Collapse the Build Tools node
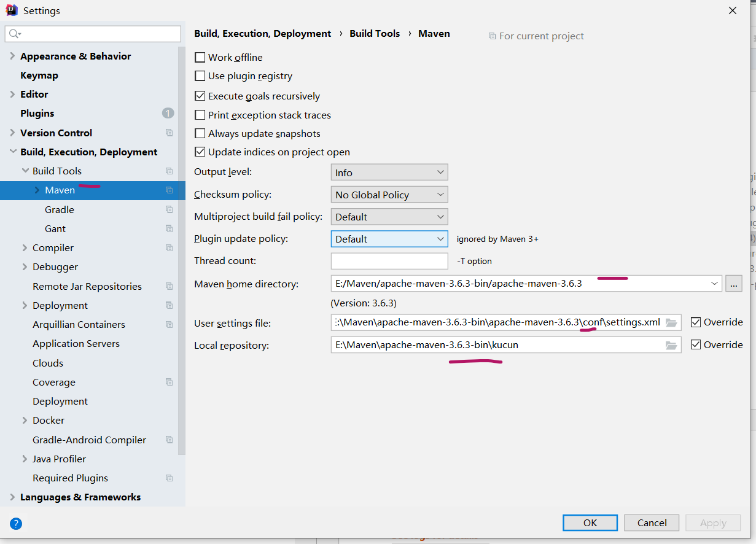Viewport: 756px width, 544px height. pyautogui.click(x=25, y=171)
